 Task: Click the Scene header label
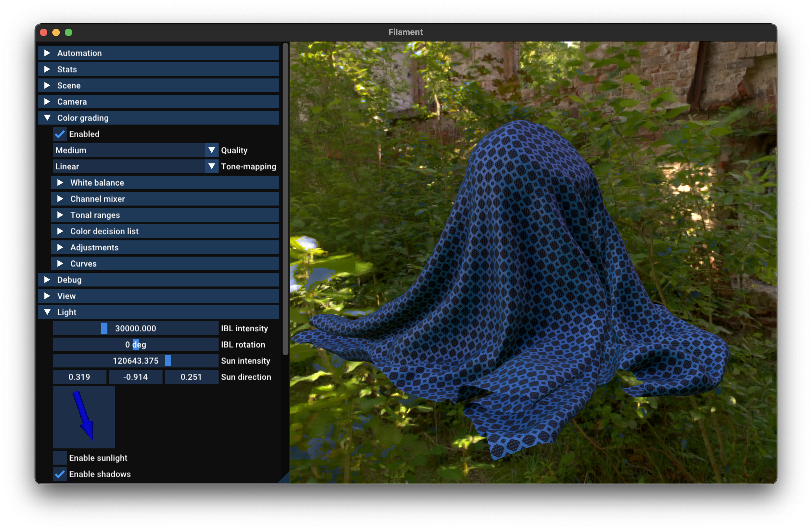point(69,85)
